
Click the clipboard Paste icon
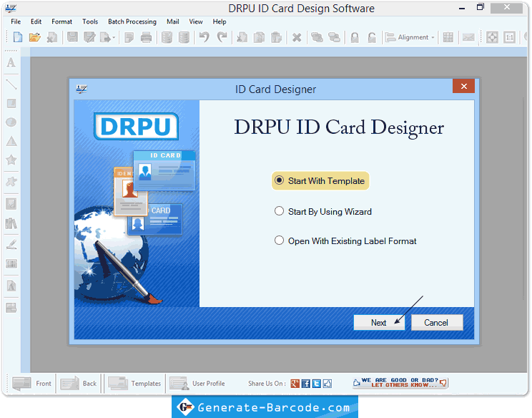pyautogui.click(x=277, y=37)
